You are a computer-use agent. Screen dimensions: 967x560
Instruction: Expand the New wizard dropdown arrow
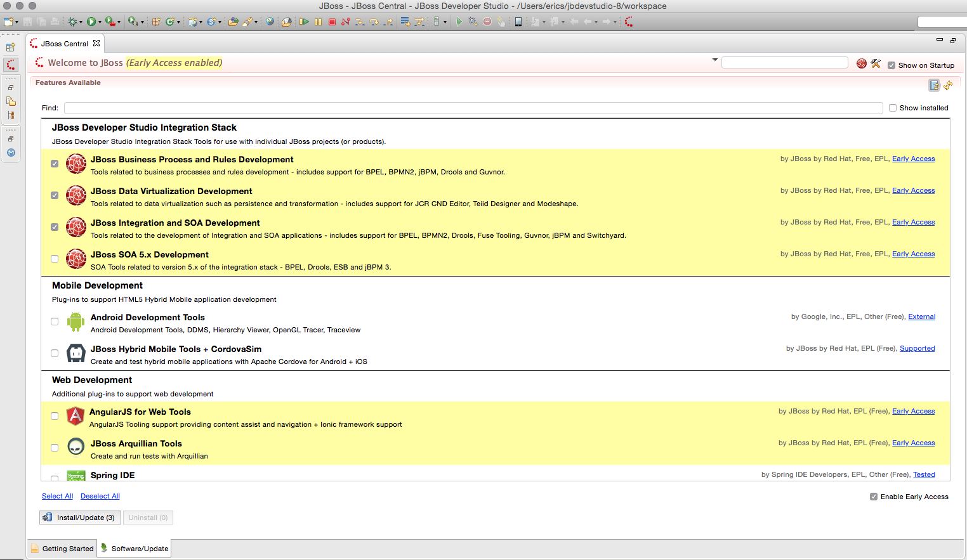click(16, 22)
